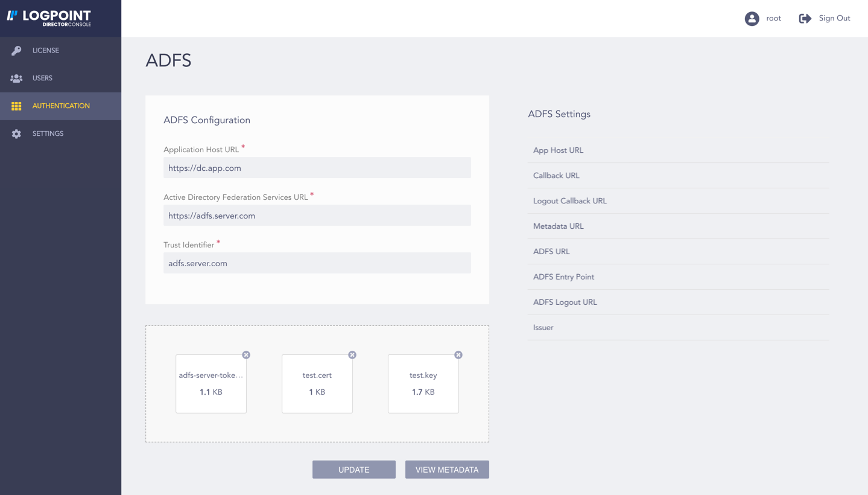Remove the adfs-server-token file

coord(246,355)
